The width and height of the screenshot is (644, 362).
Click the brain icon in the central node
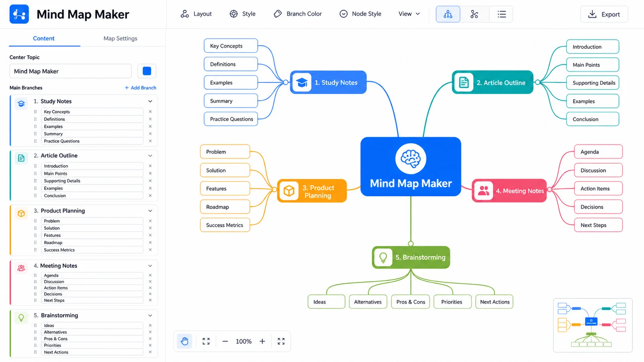click(411, 158)
